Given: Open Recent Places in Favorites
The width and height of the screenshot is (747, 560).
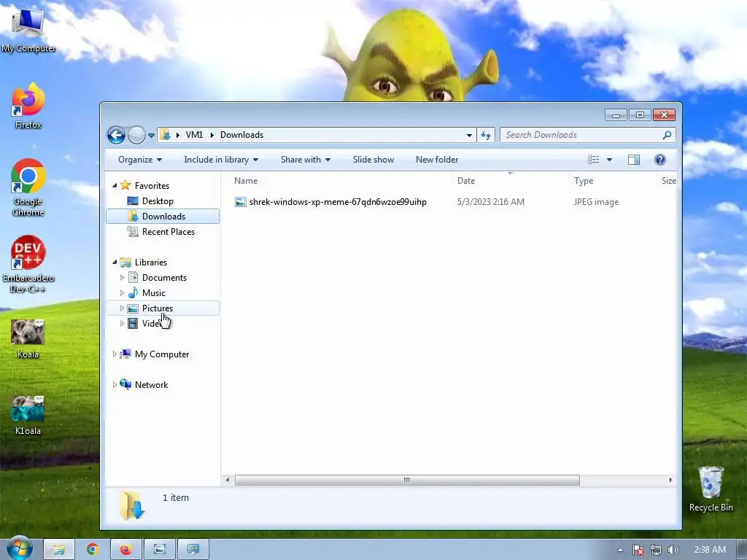Looking at the screenshot, I should [x=169, y=231].
